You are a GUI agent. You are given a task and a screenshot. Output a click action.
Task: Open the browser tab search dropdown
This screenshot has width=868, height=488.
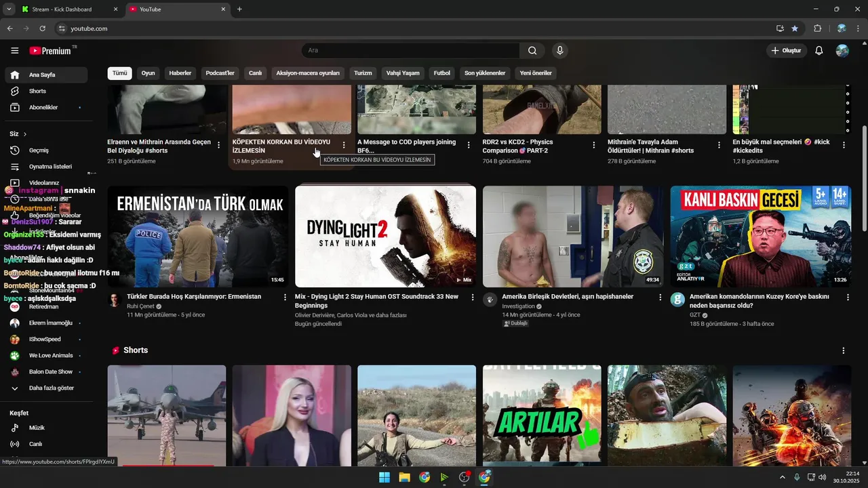[9, 9]
